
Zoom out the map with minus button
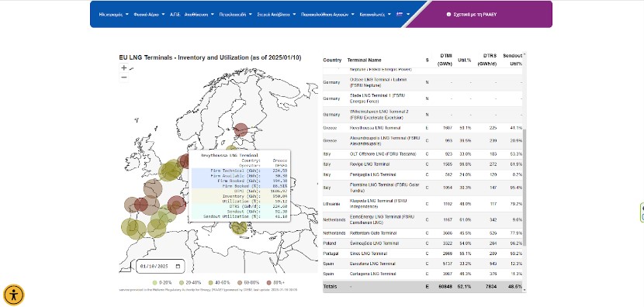pos(124,78)
